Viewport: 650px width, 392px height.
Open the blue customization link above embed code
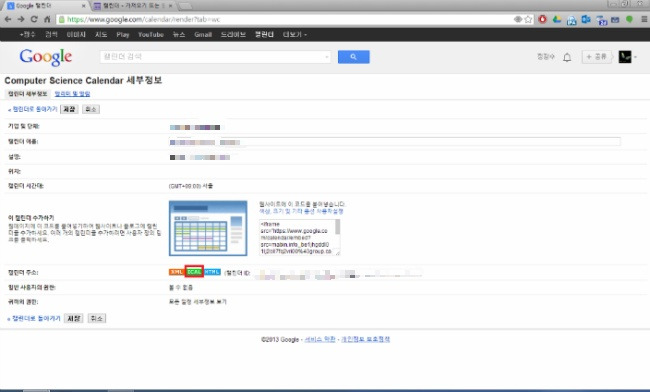[x=301, y=211]
